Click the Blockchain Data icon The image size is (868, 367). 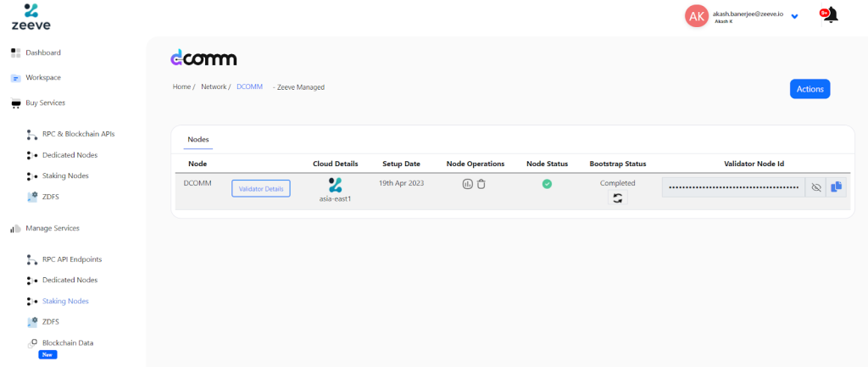click(33, 343)
